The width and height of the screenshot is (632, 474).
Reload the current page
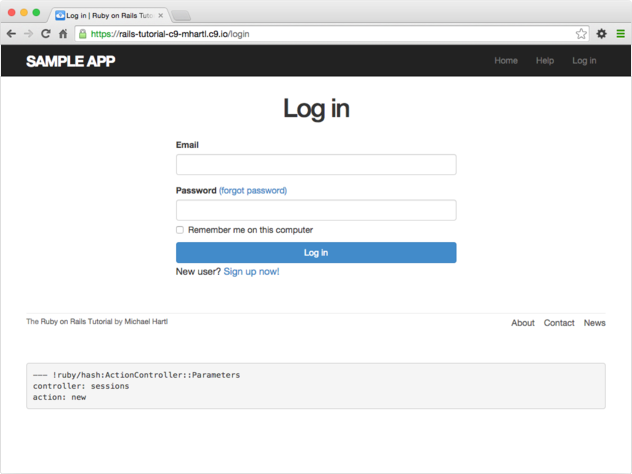45,33
